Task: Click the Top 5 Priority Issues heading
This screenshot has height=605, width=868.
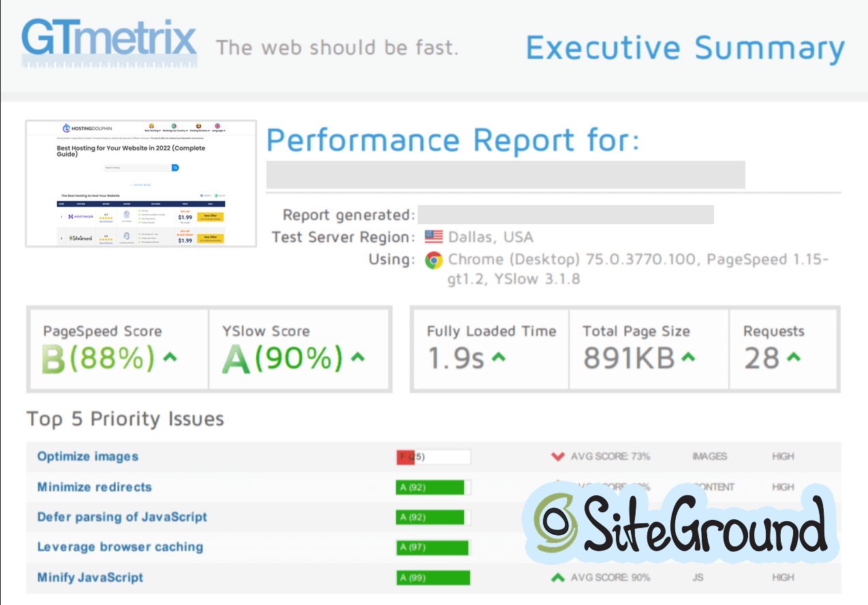Action: pyautogui.click(x=125, y=418)
